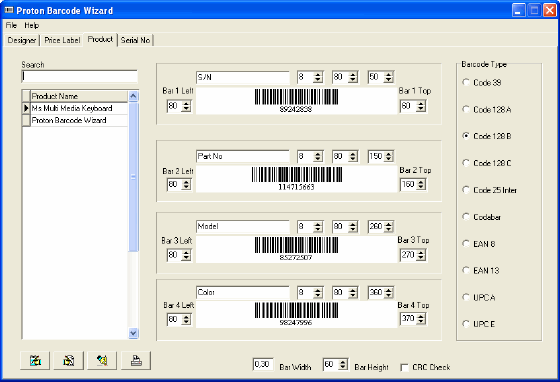Adjust the Model row stepper showing 260
The image size is (560, 382).
(x=389, y=226)
